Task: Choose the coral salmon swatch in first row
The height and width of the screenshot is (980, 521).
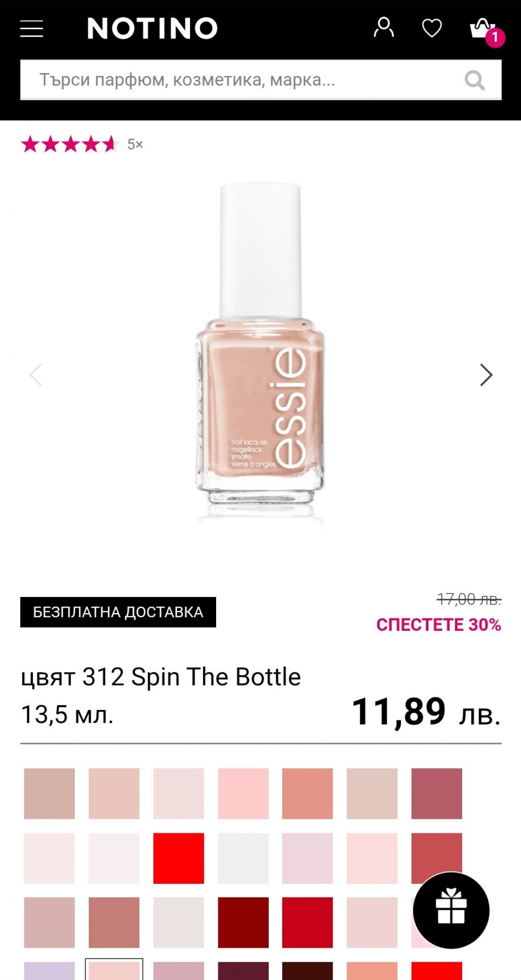Action: click(x=307, y=793)
